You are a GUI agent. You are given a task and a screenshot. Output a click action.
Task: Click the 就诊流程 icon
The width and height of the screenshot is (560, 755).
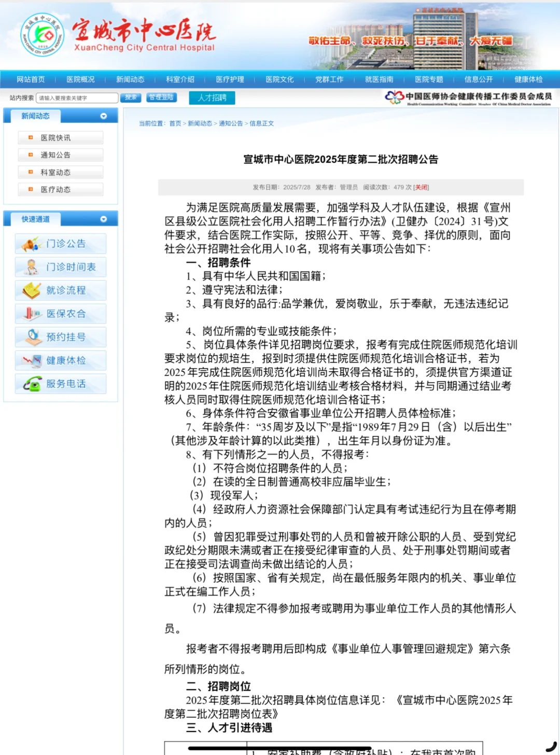click(32, 290)
